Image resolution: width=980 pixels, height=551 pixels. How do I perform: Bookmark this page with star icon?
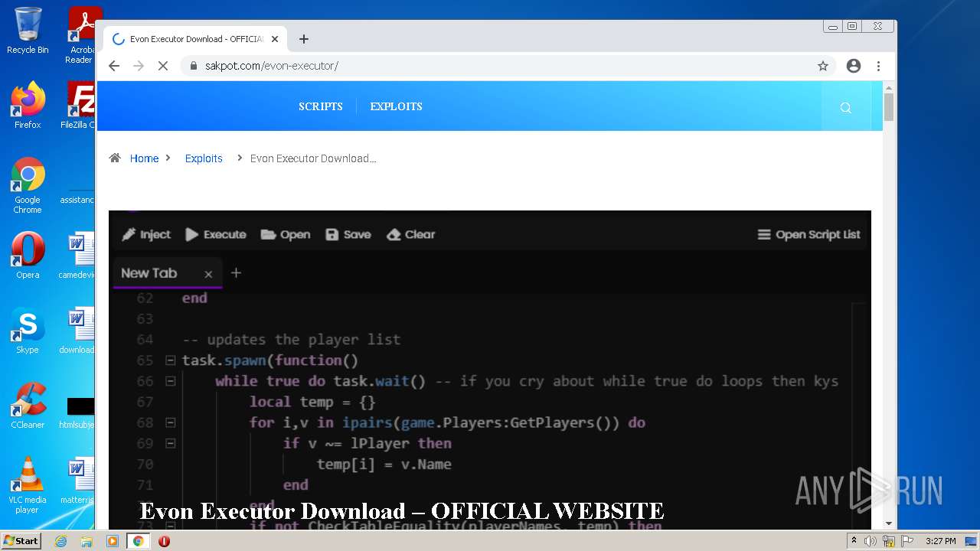(x=823, y=66)
